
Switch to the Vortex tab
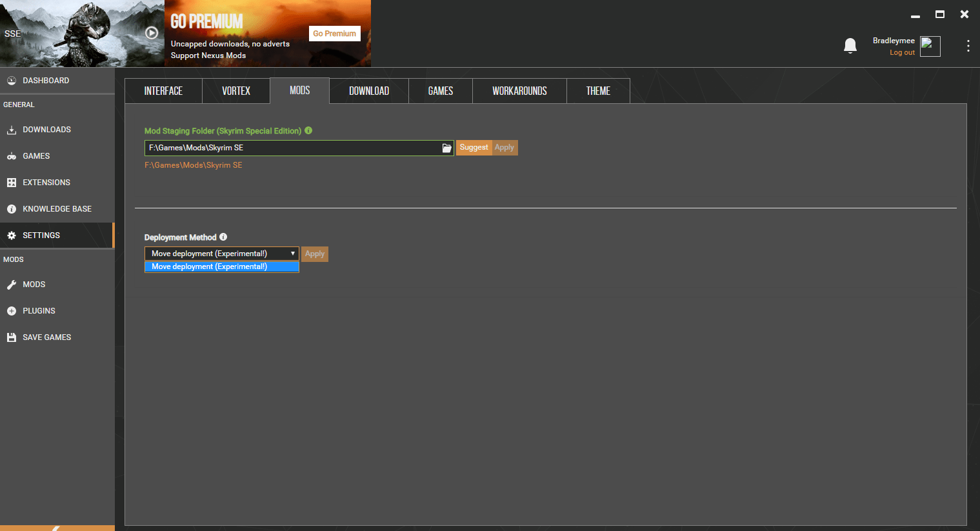[236, 90]
